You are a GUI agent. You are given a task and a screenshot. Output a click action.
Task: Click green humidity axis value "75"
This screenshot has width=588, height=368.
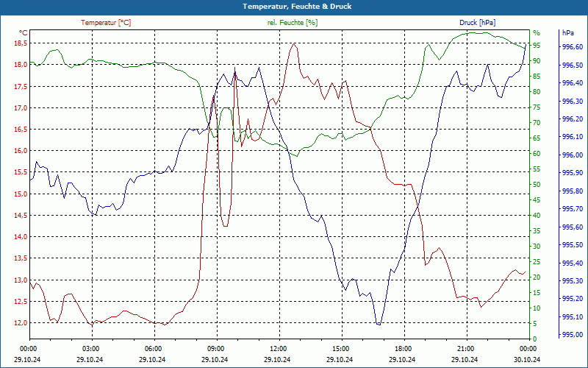(x=537, y=107)
